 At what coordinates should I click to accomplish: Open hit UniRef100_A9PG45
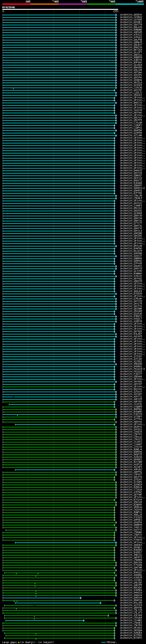[x=131, y=32]
